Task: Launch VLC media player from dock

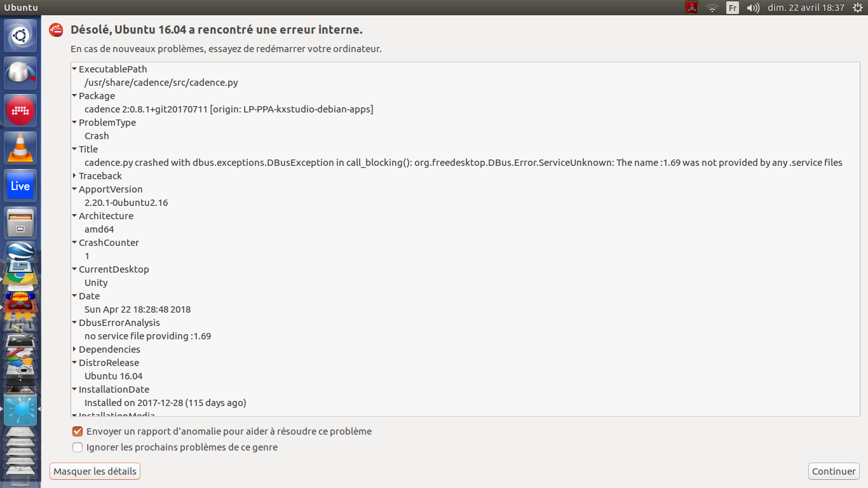Action: click(20, 148)
